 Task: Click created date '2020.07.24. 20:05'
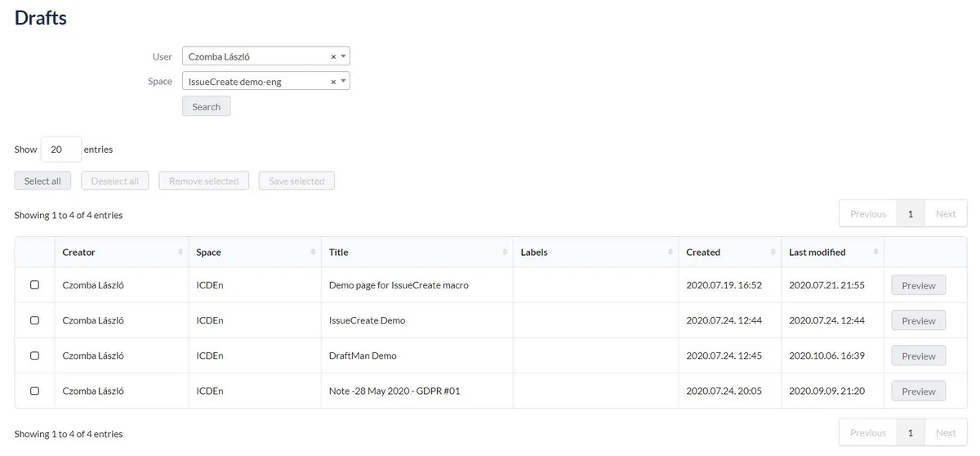[724, 391]
